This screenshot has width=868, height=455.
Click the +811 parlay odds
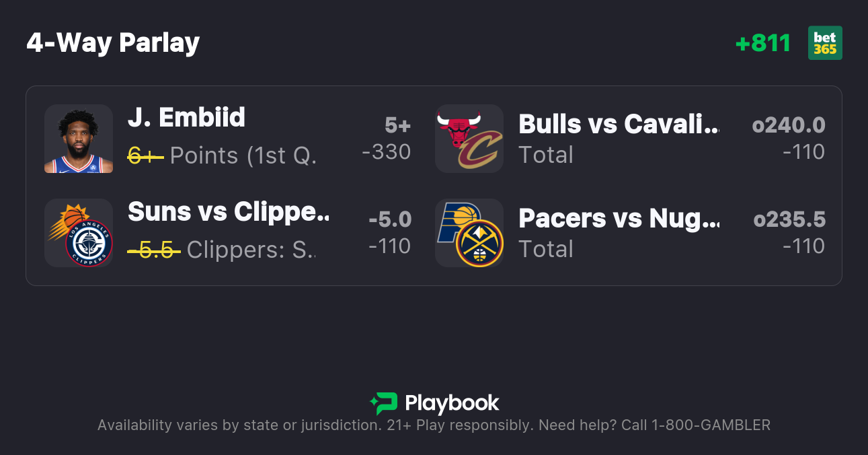(763, 42)
